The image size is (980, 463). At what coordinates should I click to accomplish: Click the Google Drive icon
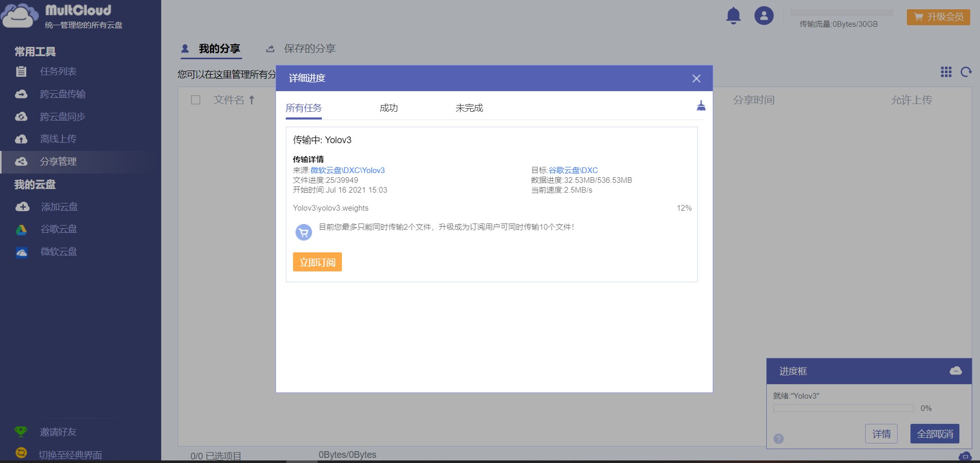[21, 230]
